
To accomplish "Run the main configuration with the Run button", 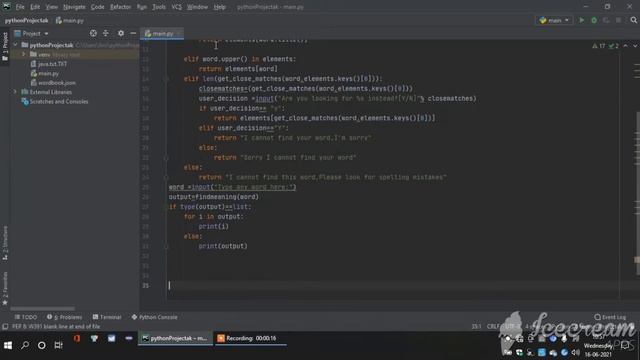I will click(582, 20).
